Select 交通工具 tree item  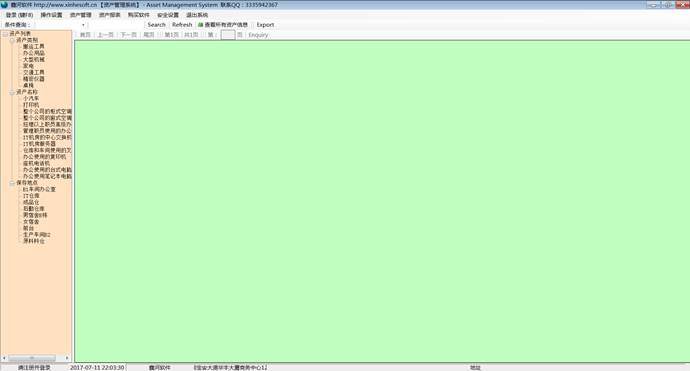pos(33,72)
